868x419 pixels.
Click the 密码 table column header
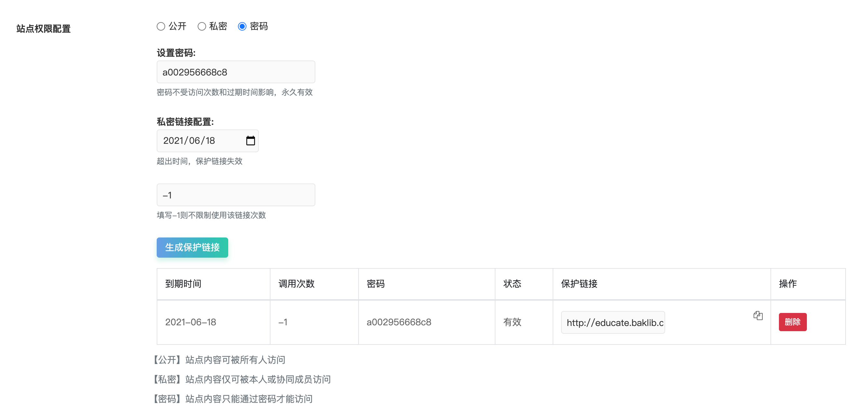tap(375, 283)
